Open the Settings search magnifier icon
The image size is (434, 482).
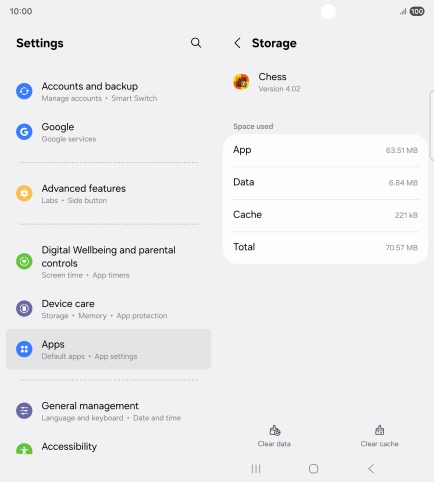pos(196,43)
